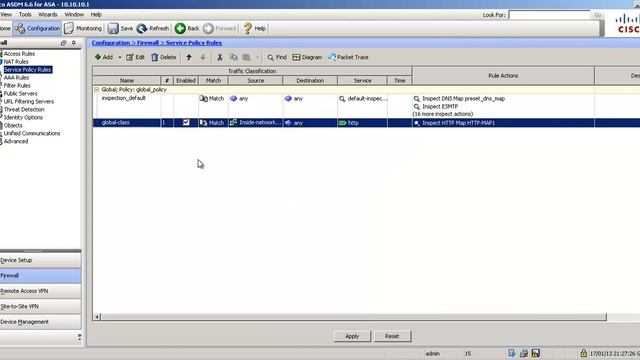The width and height of the screenshot is (640, 360).
Task: Open the Device Management section
Action: tap(40, 322)
